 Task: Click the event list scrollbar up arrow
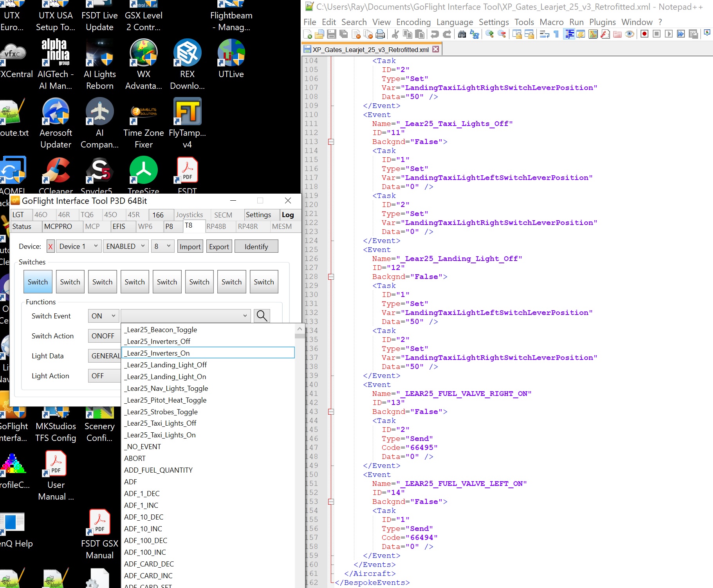pyautogui.click(x=300, y=329)
